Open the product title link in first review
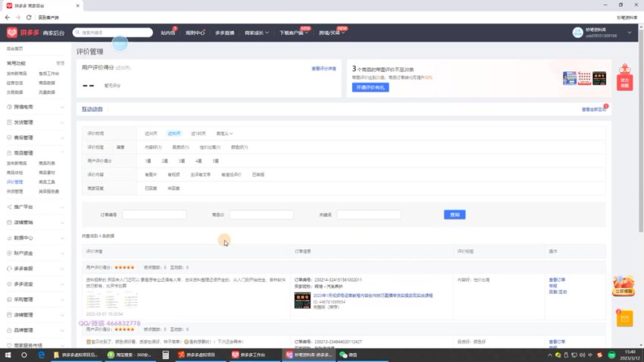Screen dimensions: 644x362 click(373, 295)
